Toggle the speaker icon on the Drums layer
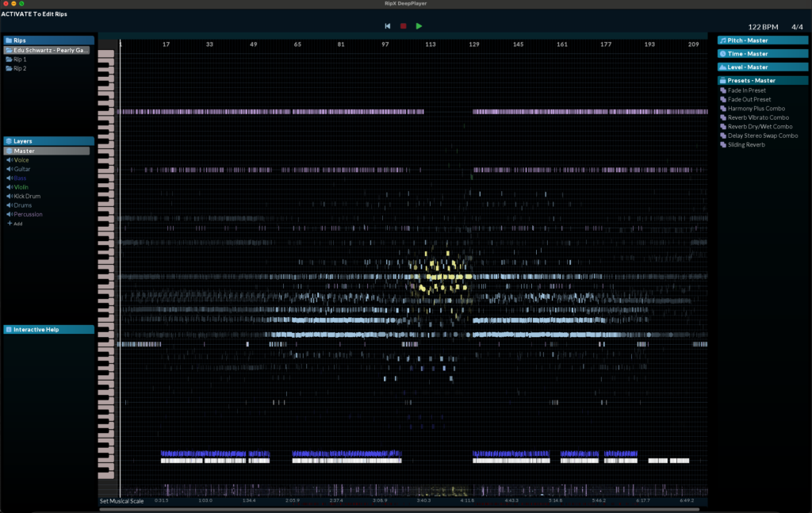Screen dimensions: 812x513 tap(9, 205)
